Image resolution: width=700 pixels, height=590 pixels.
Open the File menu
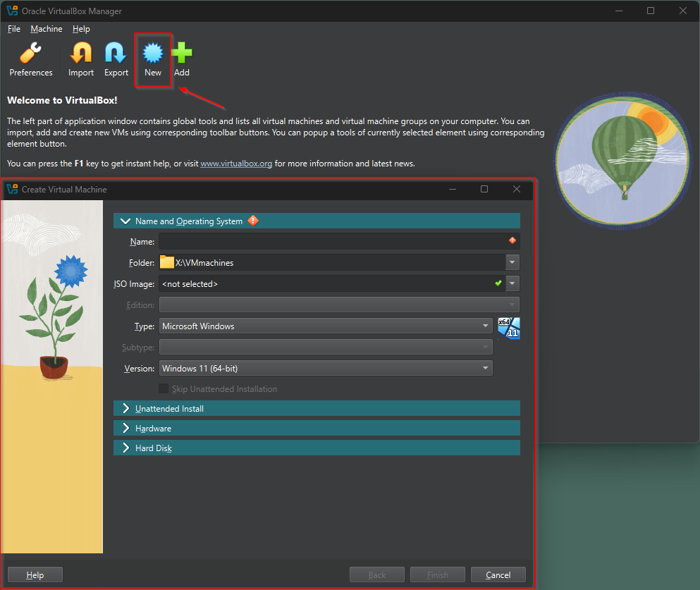pos(14,29)
